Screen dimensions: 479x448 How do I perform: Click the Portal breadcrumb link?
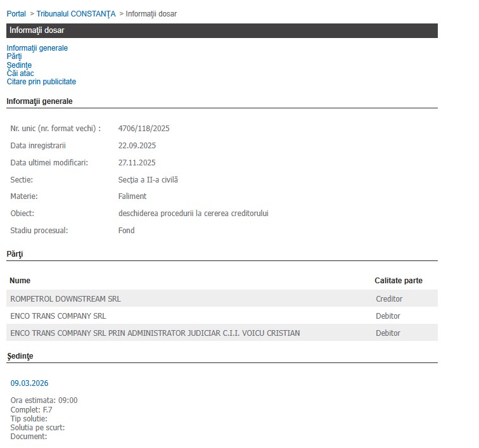point(16,14)
